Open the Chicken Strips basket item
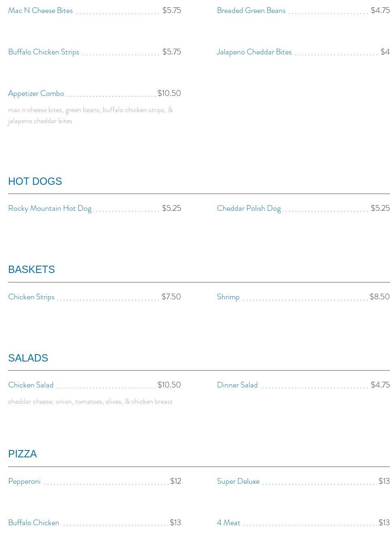 point(31,297)
